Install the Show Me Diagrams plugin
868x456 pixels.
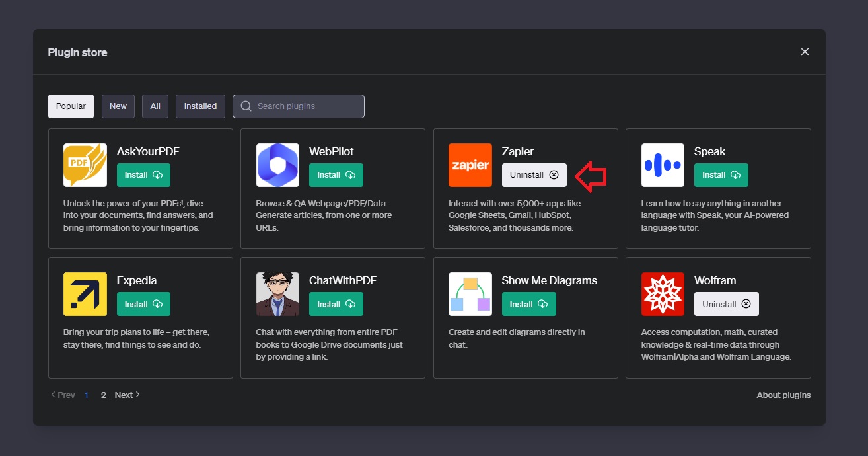click(x=529, y=304)
